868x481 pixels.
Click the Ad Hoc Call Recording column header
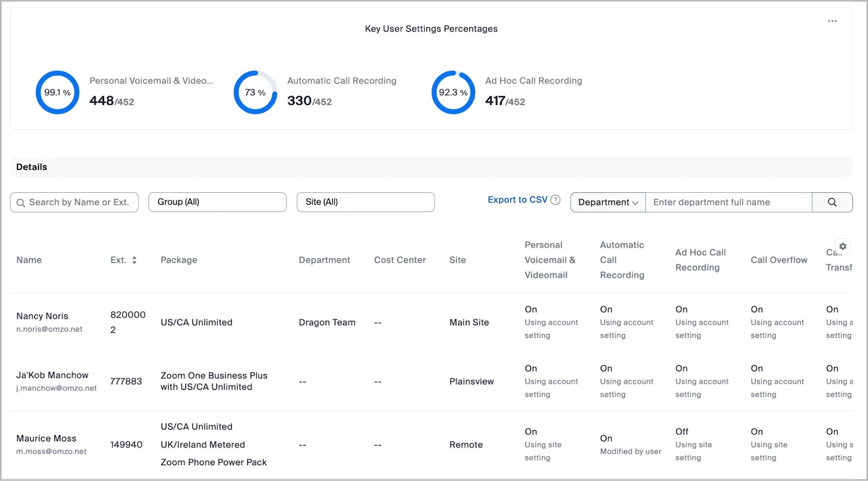700,260
